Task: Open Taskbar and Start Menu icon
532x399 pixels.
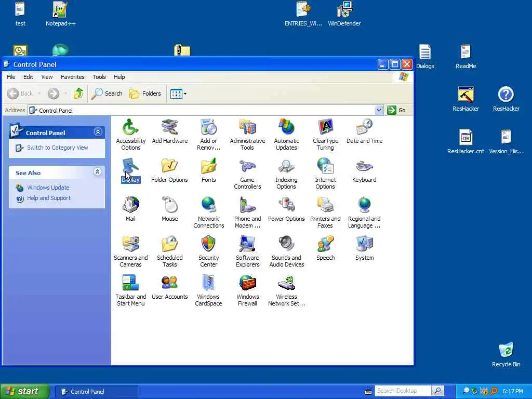Action: pyautogui.click(x=130, y=283)
